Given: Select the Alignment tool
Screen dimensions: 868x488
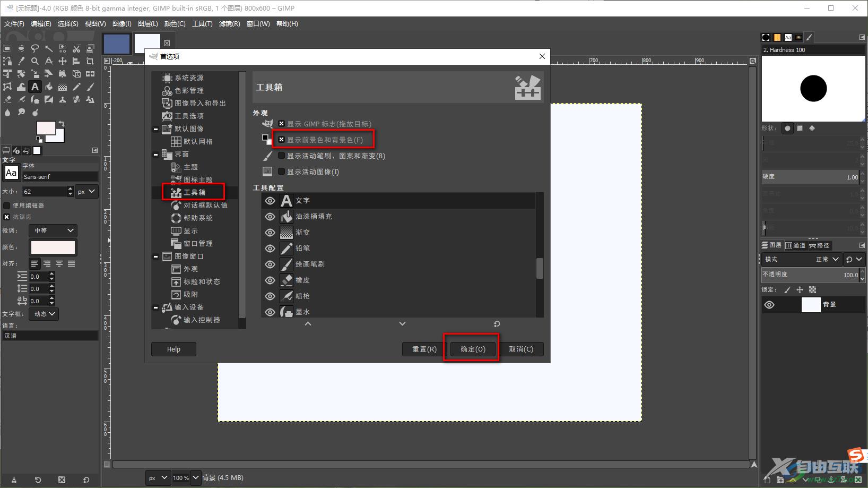Looking at the screenshot, I should tap(76, 61).
